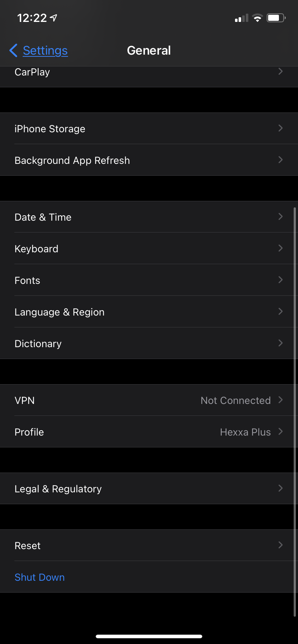Open the VPN Not Connected row
298x644 pixels.
point(149,400)
